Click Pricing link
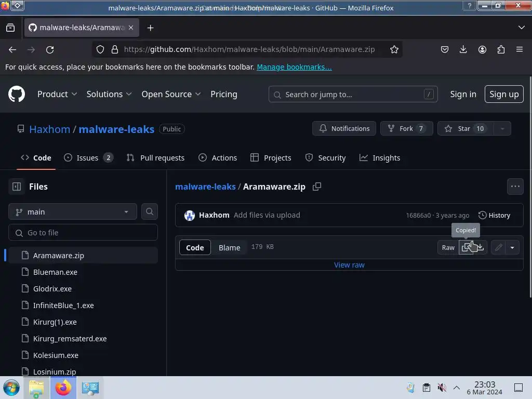This screenshot has width=532, height=399. click(223, 94)
